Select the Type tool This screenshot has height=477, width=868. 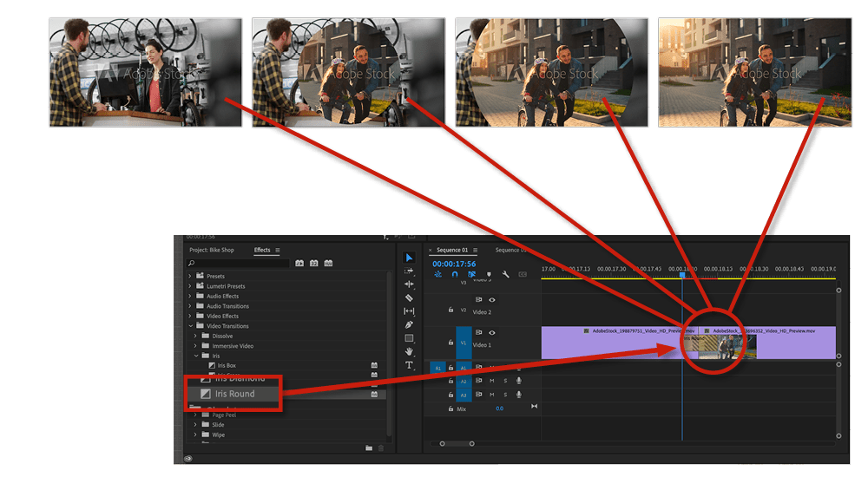[409, 365]
